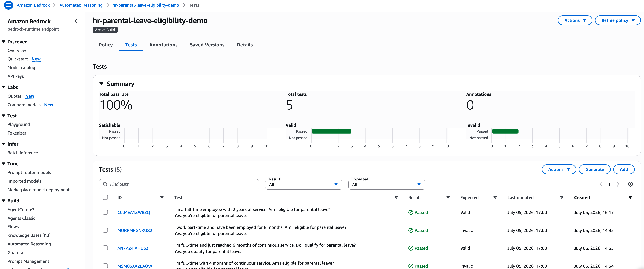Open the Saved Versions tab
This screenshot has width=644, height=269.
coord(207,45)
